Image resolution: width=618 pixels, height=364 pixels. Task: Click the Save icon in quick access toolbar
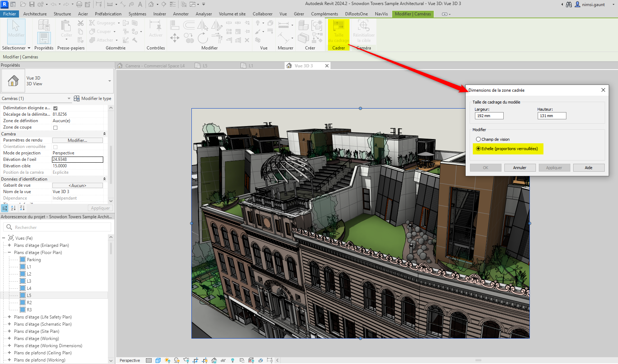coord(32,4)
